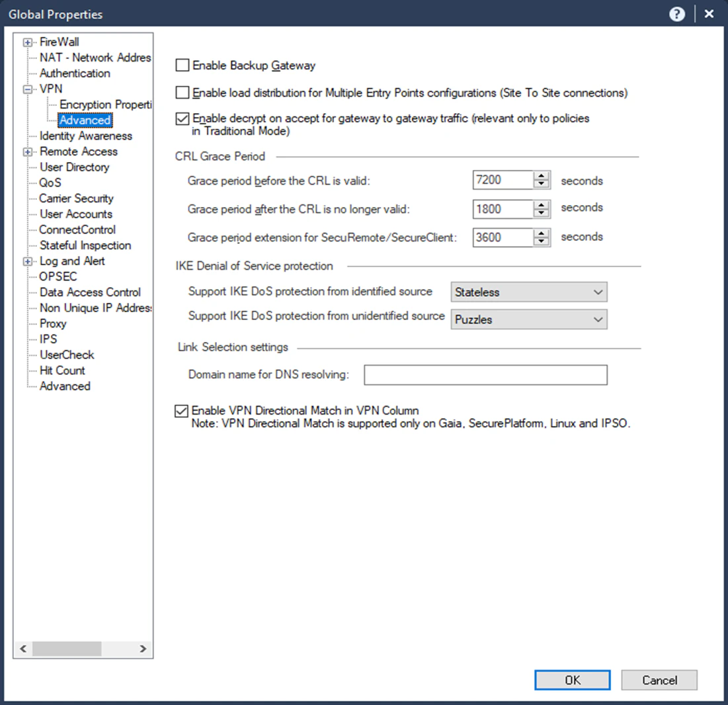The width and height of the screenshot is (728, 705).
Task: Select Carrier Security in the tree
Action: click(76, 199)
